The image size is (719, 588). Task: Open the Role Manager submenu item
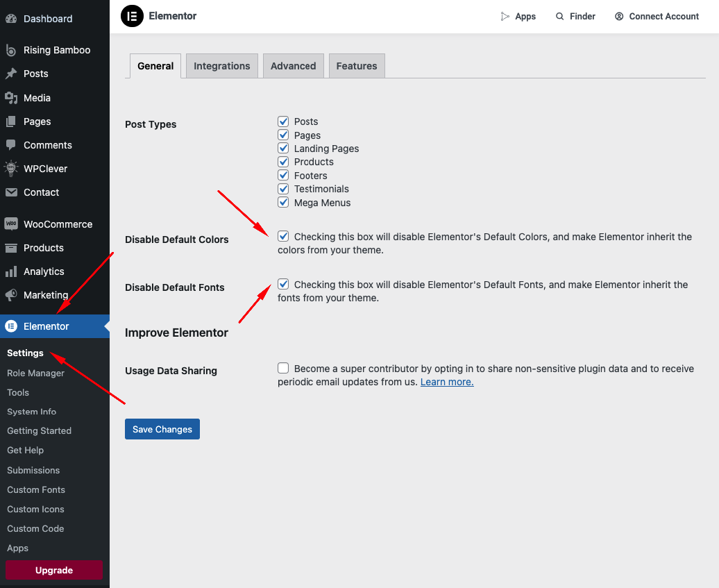[35, 373]
